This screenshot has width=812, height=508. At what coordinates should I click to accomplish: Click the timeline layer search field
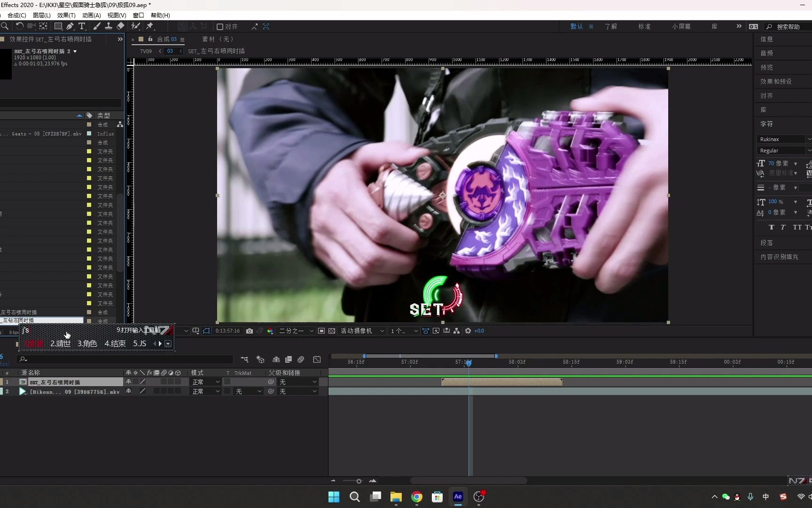click(x=125, y=360)
